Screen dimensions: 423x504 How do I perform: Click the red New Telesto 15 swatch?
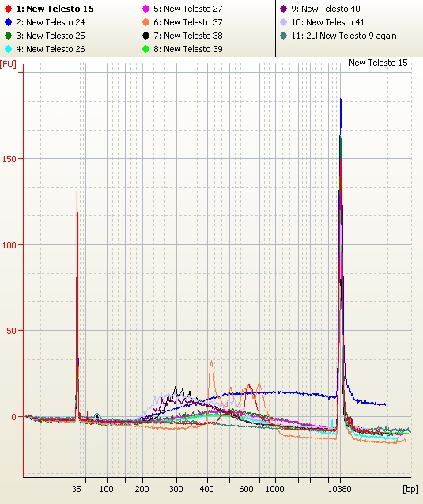click(9, 9)
